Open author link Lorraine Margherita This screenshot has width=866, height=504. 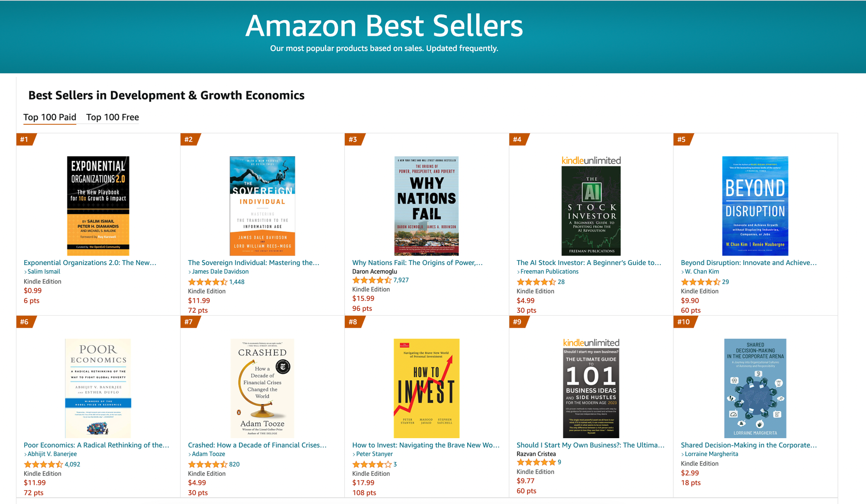[711, 454]
